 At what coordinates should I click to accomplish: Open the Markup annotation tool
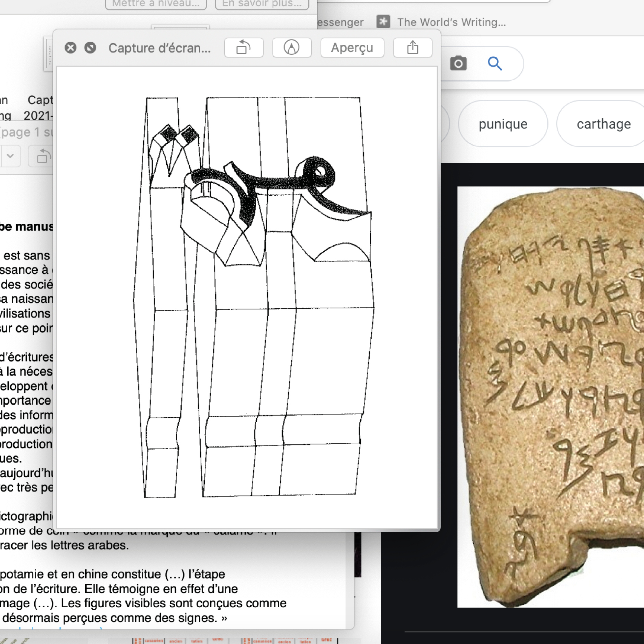pyautogui.click(x=292, y=48)
